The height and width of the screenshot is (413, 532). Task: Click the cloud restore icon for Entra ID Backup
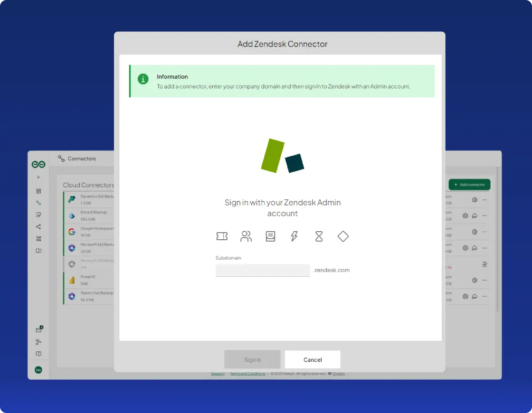pyautogui.click(x=475, y=216)
